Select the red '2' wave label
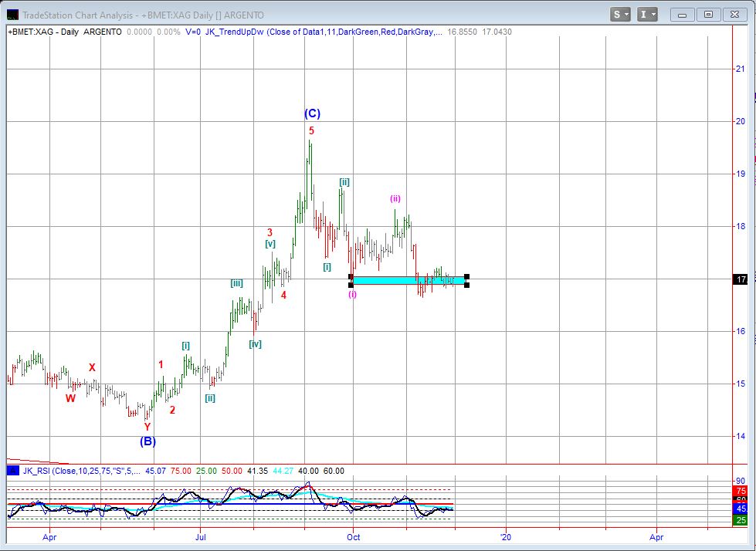The width and height of the screenshot is (756, 551). coord(172,411)
